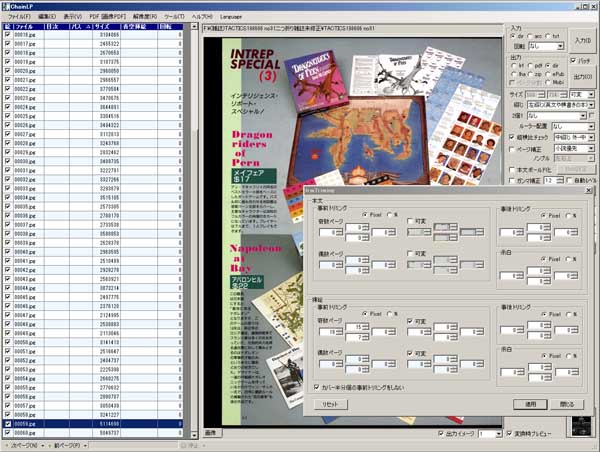Viewport: 600px width, 452px height.
Task: Enable the 自動レベル checkbox
Action: coord(569,180)
